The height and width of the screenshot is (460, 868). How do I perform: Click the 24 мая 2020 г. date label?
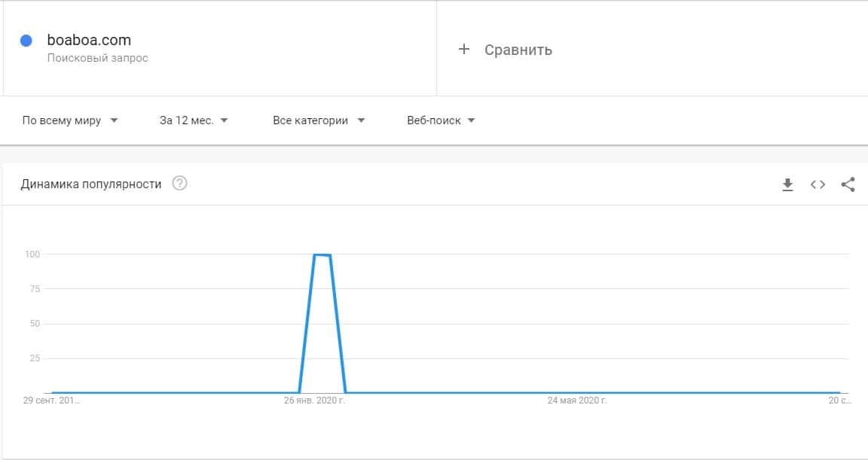576,401
